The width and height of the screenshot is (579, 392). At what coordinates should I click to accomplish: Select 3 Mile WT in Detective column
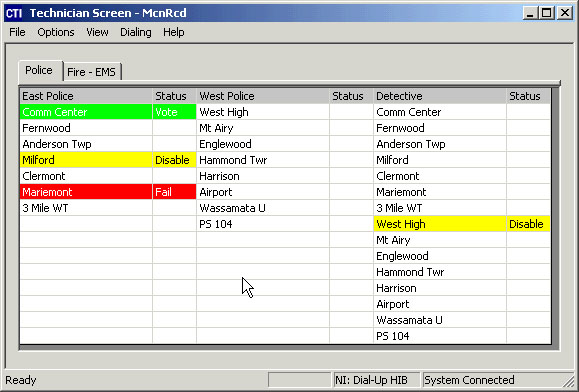pyautogui.click(x=440, y=208)
